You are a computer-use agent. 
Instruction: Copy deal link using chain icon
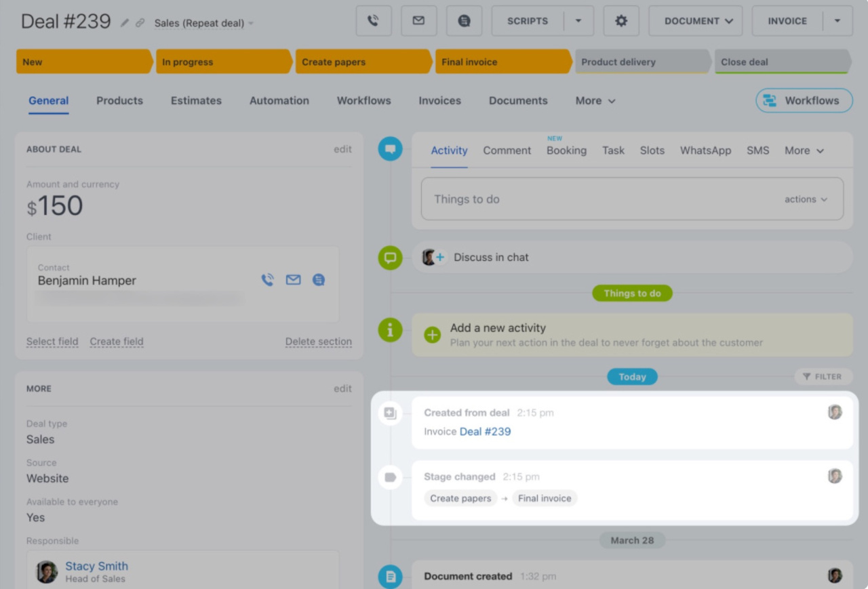pos(140,23)
